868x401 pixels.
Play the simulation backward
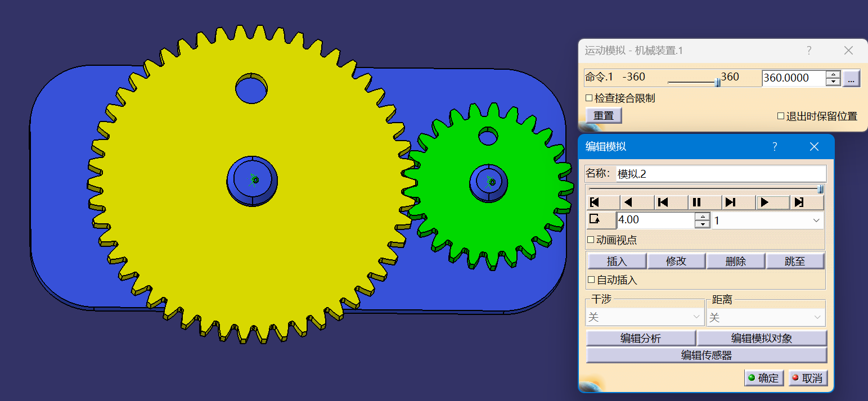pyautogui.click(x=629, y=202)
